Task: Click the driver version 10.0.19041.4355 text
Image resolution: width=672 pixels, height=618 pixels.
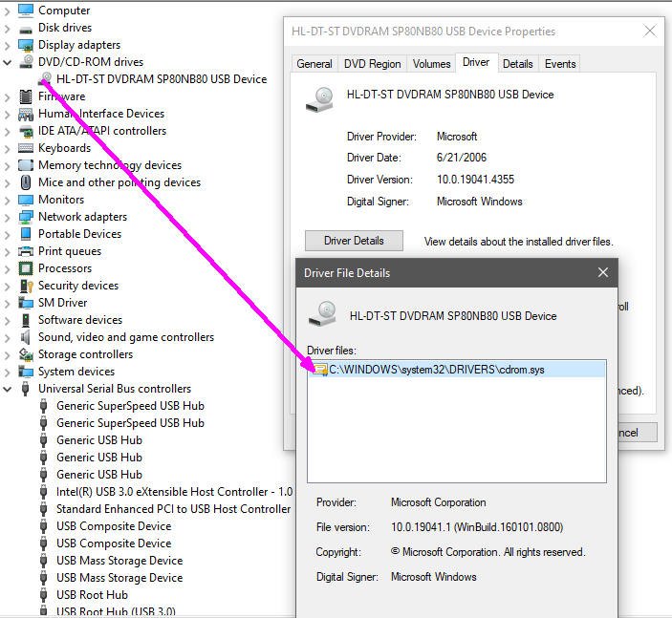Action: (475, 179)
